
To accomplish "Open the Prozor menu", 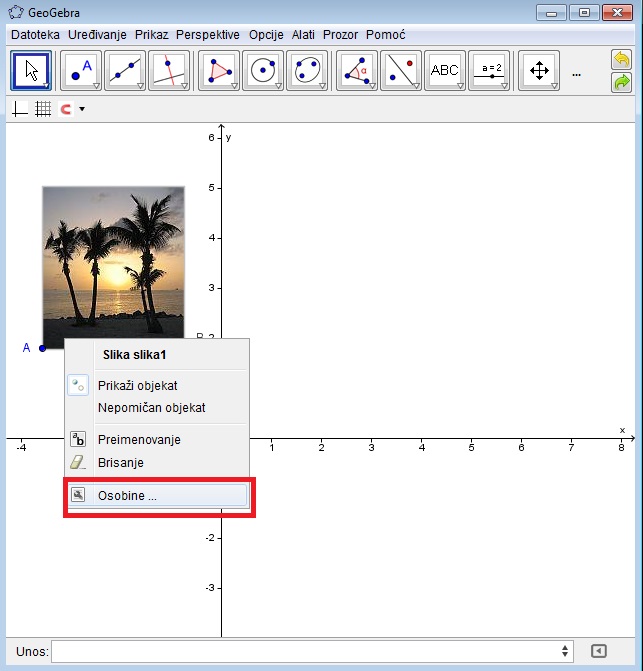I will point(341,35).
